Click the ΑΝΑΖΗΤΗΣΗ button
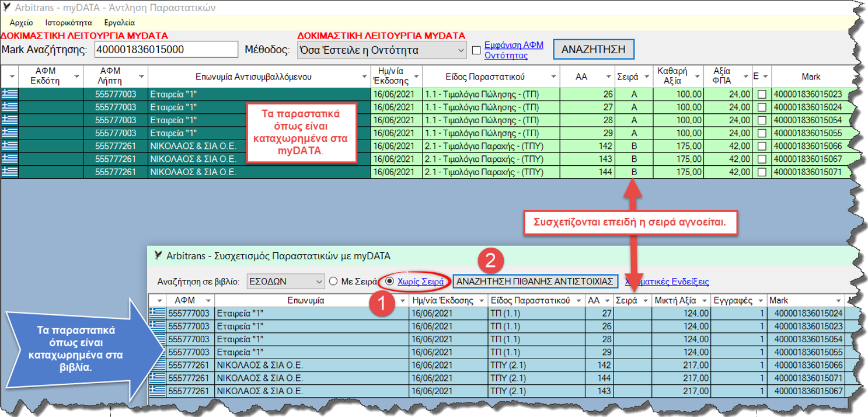 [x=593, y=50]
